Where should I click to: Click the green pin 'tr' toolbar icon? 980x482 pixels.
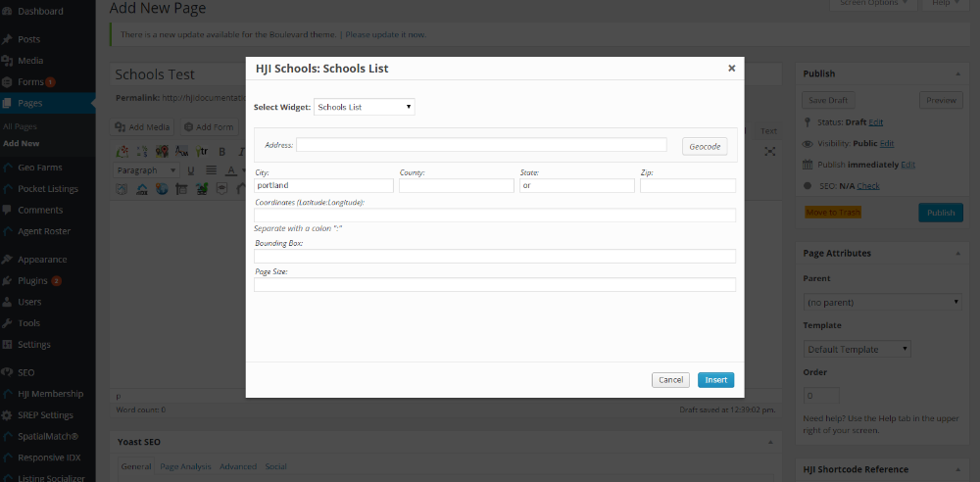(201, 151)
